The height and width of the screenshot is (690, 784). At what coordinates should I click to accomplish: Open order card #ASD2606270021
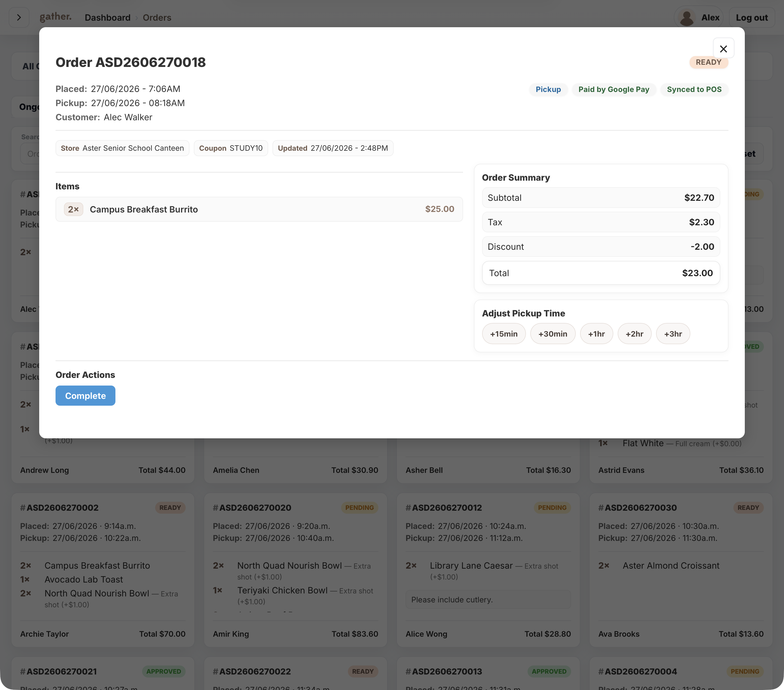103,673
